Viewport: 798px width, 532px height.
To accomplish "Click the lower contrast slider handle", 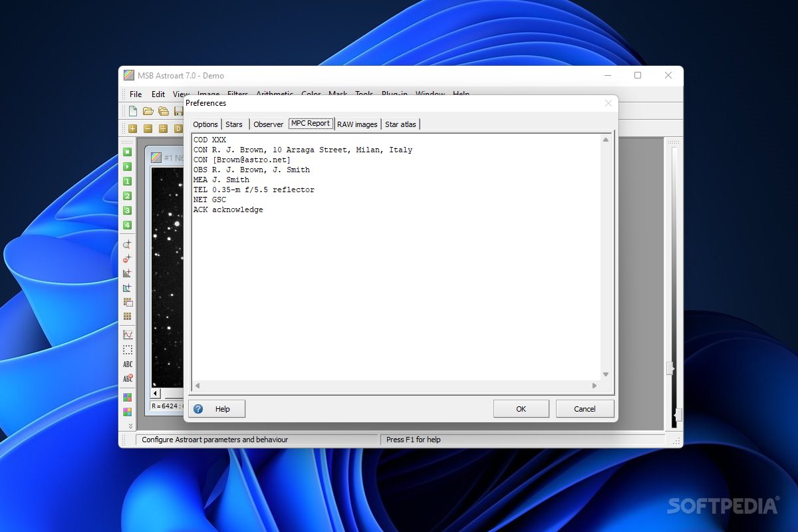I will [677, 415].
